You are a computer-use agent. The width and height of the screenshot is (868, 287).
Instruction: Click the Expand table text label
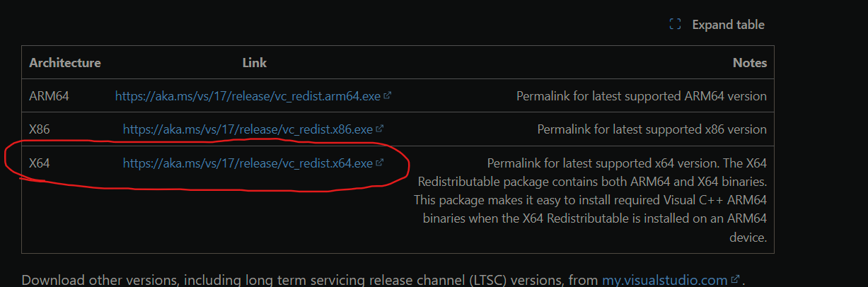point(728,25)
